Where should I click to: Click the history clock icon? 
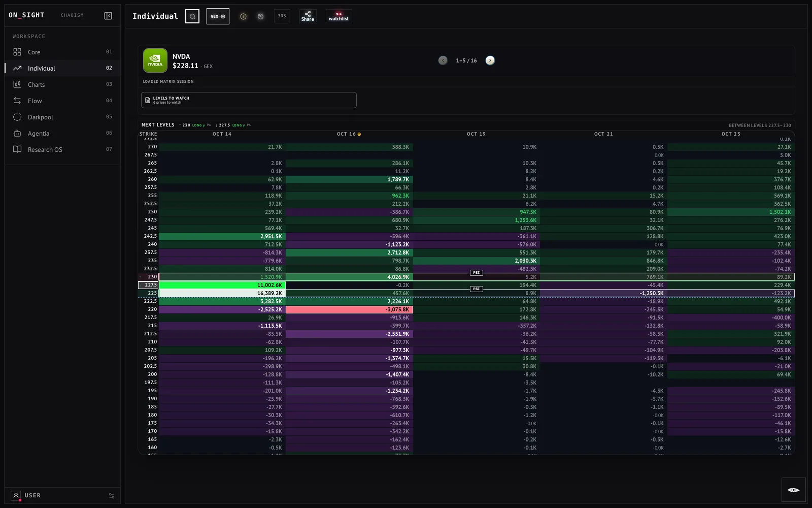click(260, 16)
